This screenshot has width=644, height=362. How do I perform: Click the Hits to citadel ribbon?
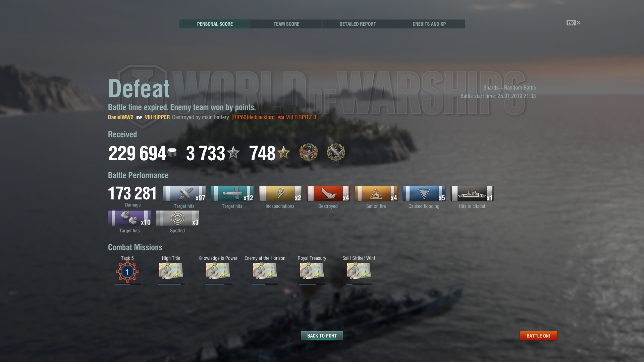tap(472, 194)
